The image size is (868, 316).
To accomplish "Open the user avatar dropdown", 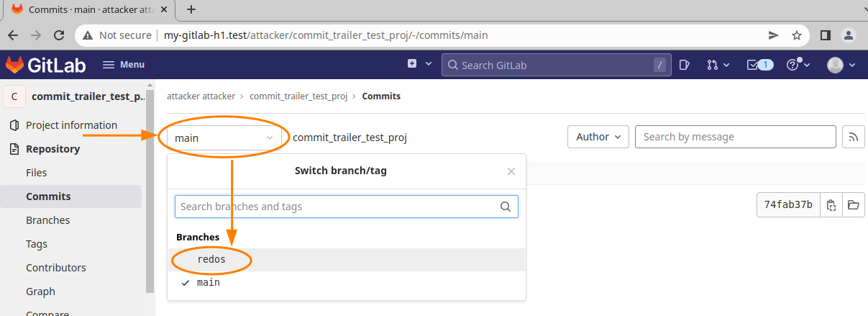I will click(841, 65).
